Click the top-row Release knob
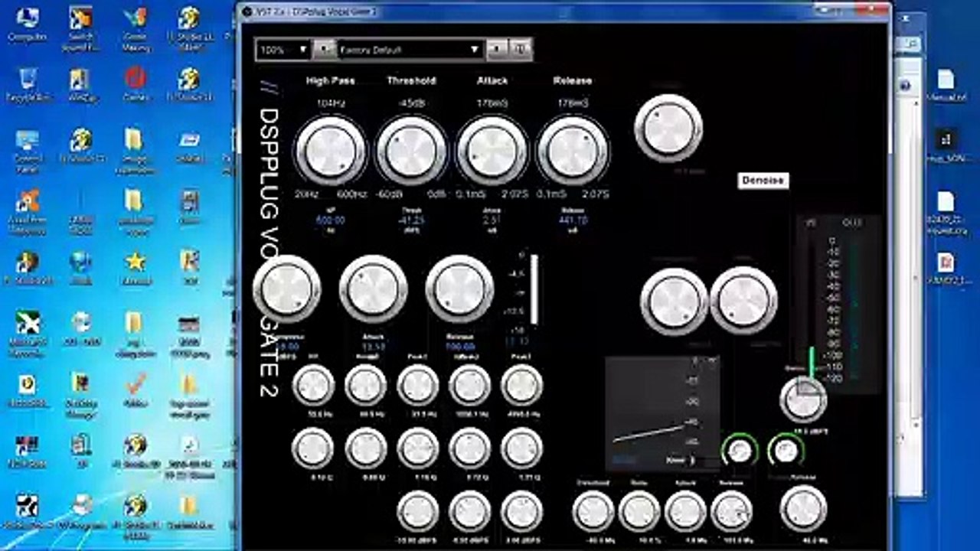Image resolution: width=980 pixels, height=551 pixels. [572, 150]
